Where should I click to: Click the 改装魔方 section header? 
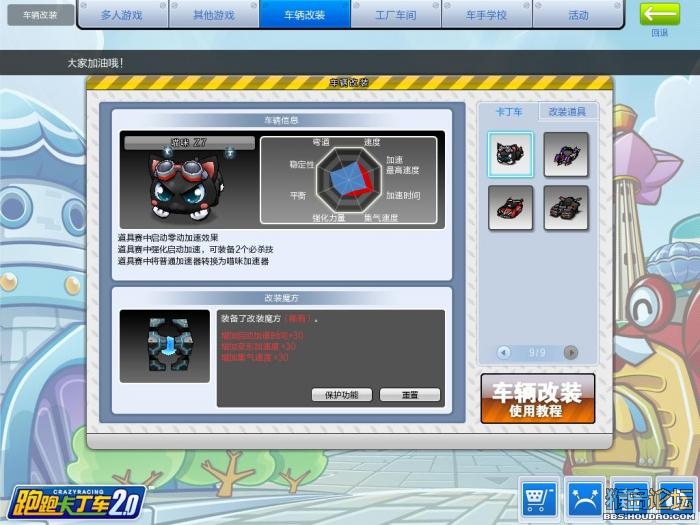(x=281, y=298)
